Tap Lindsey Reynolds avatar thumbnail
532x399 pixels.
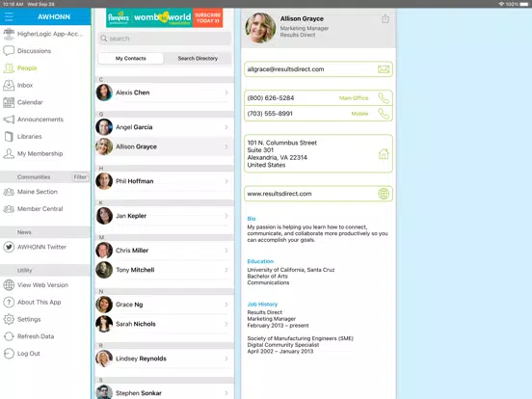pyautogui.click(x=104, y=359)
